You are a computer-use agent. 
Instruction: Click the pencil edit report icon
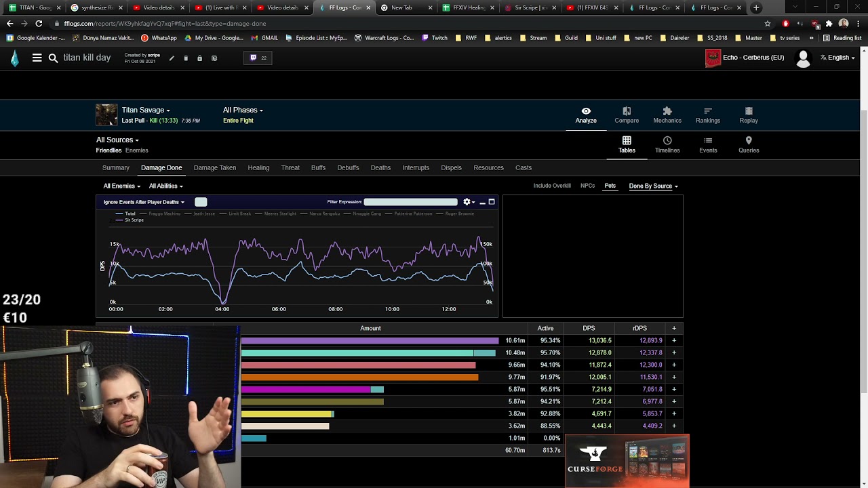[172, 58]
